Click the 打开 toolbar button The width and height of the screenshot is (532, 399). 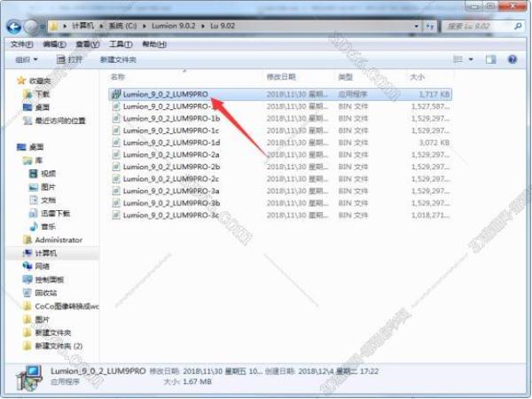coord(69,59)
